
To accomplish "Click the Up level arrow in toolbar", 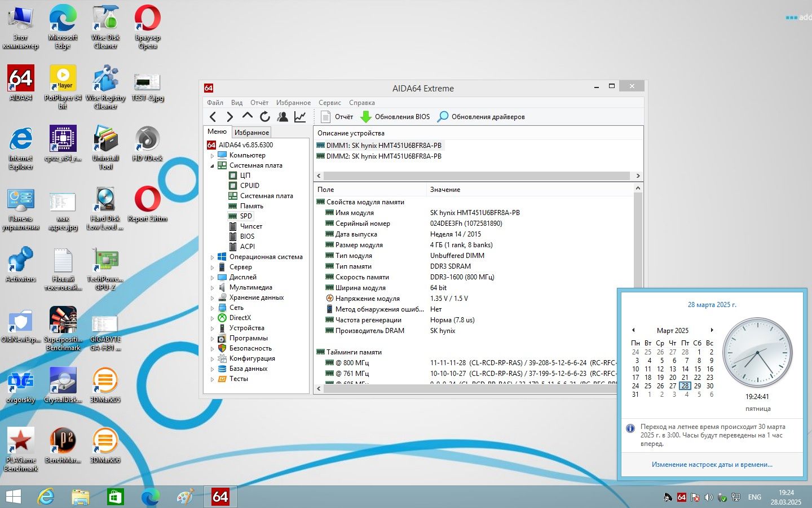I will pyautogui.click(x=247, y=116).
